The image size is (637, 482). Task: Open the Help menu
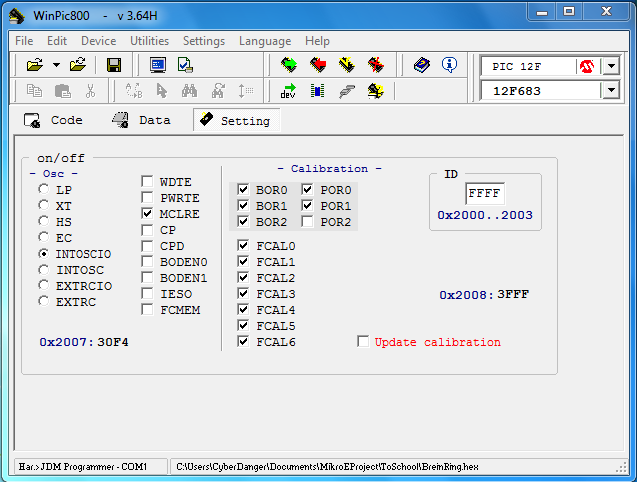click(x=317, y=41)
